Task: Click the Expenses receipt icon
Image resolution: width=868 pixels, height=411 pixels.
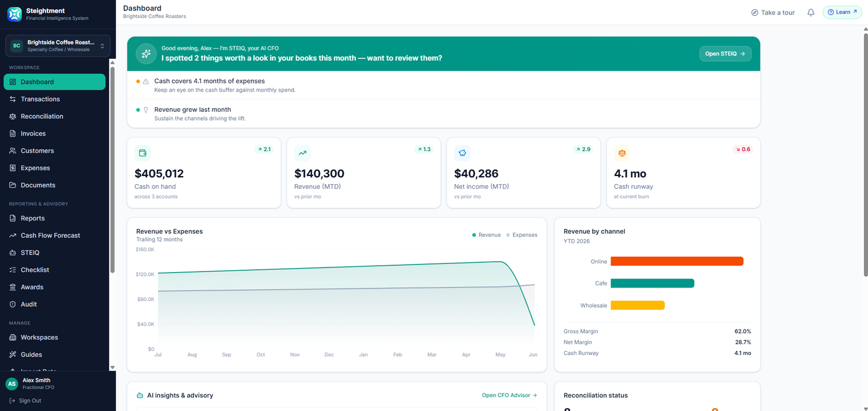Action: coord(13,168)
